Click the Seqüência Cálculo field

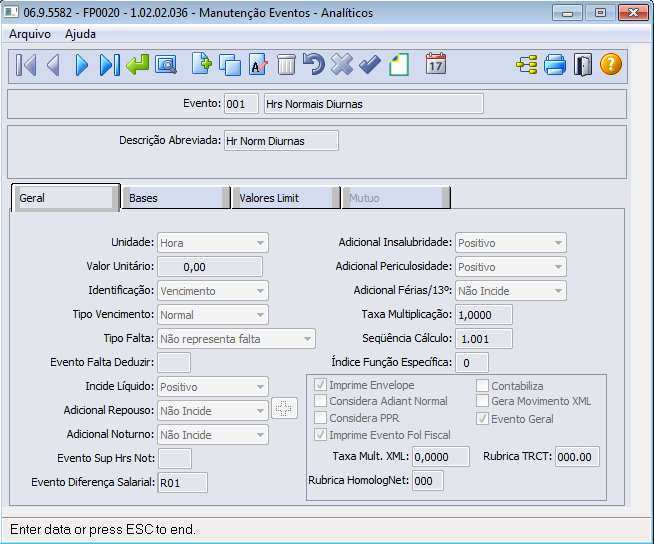[484, 339]
